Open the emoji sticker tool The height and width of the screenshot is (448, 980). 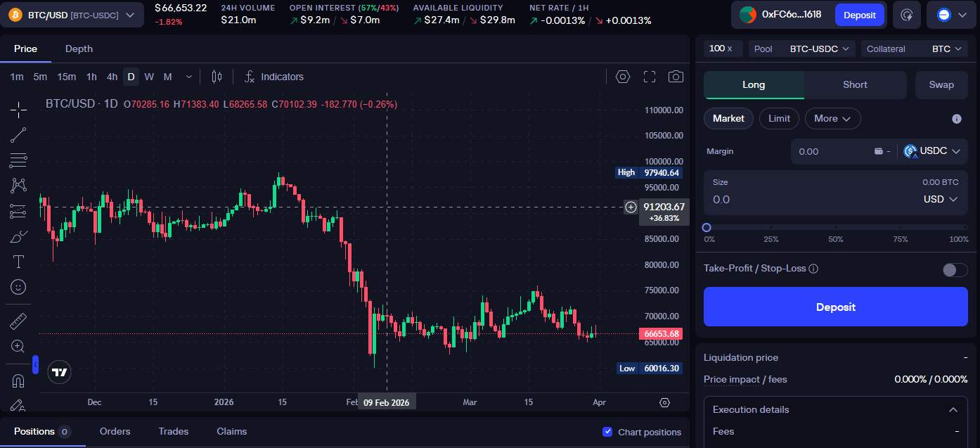click(x=18, y=287)
